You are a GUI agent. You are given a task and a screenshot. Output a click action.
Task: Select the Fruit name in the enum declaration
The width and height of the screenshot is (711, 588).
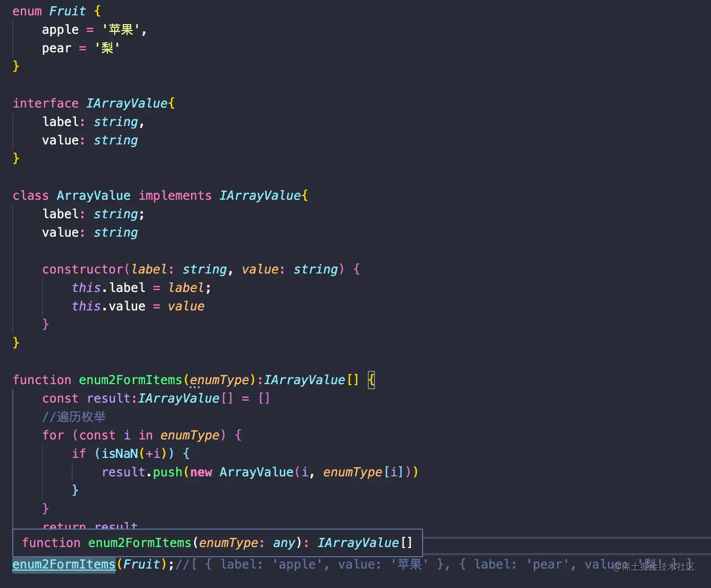click(68, 11)
